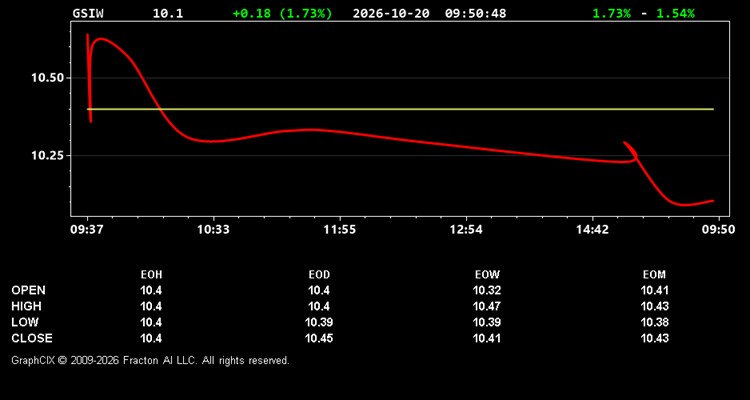Click the green 1.54% at top right
Image resolution: width=750 pixels, height=400 pixels.
(x=675, y=13)
